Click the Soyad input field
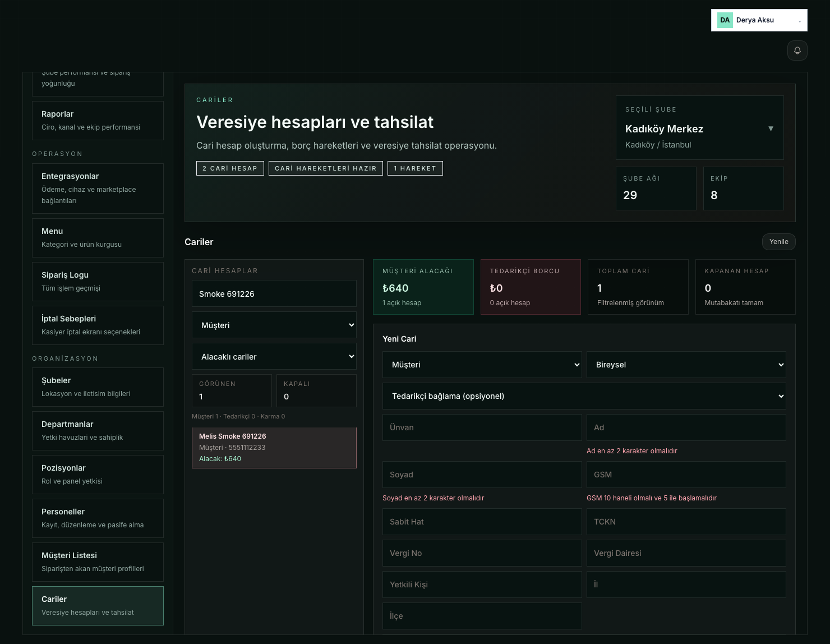Screen dimensions: 830x644 point(482,475)
